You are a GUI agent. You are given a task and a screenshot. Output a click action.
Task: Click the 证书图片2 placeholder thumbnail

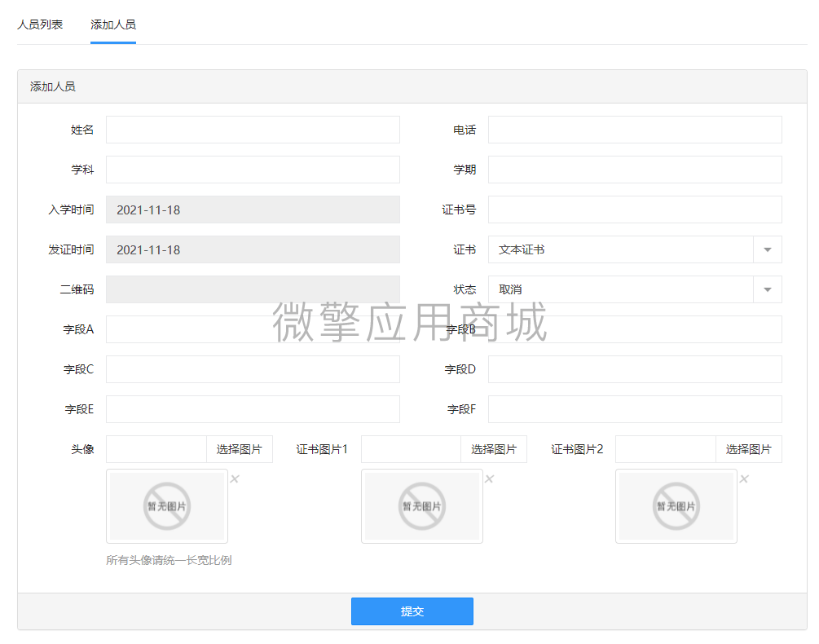click(x=676, y=506)
